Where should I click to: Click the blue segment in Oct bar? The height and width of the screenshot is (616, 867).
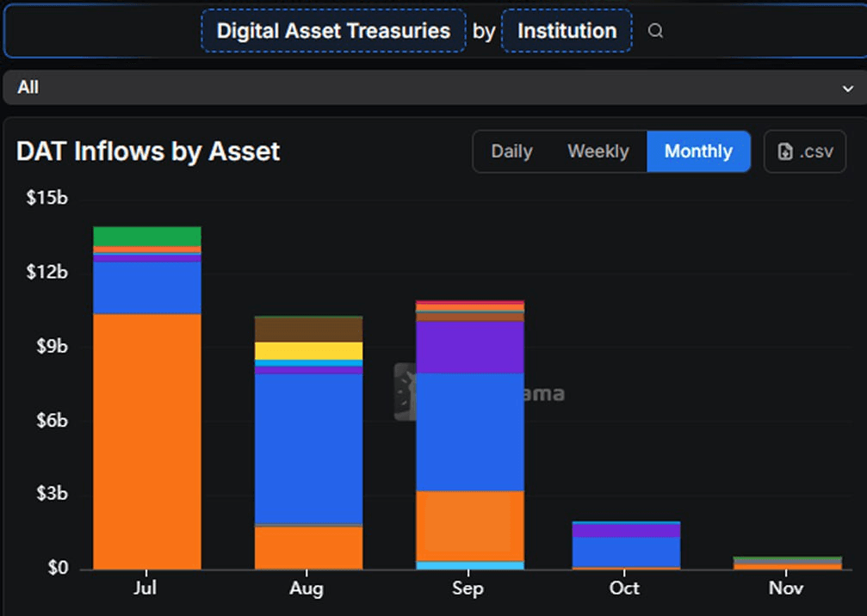626,551
